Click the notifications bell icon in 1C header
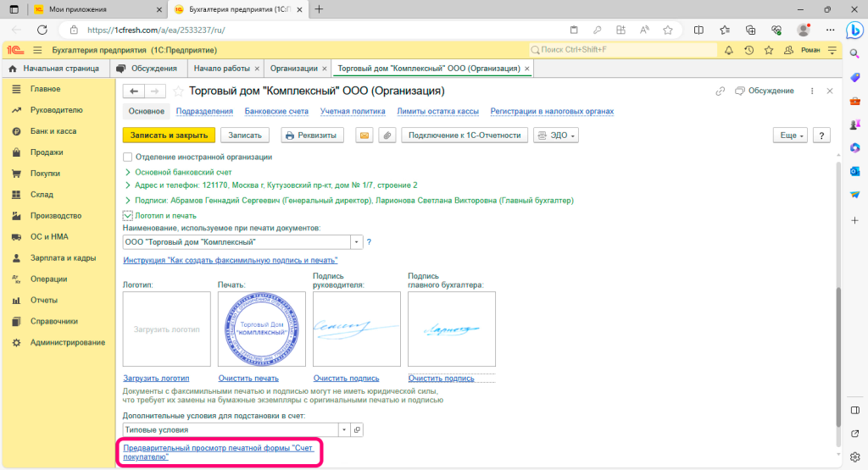868x470 pixels. click(x=728, y=50)
